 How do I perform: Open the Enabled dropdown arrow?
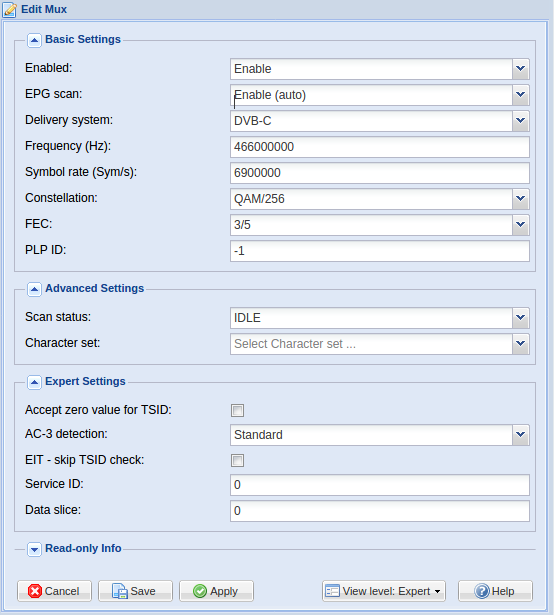coord(521,69)
